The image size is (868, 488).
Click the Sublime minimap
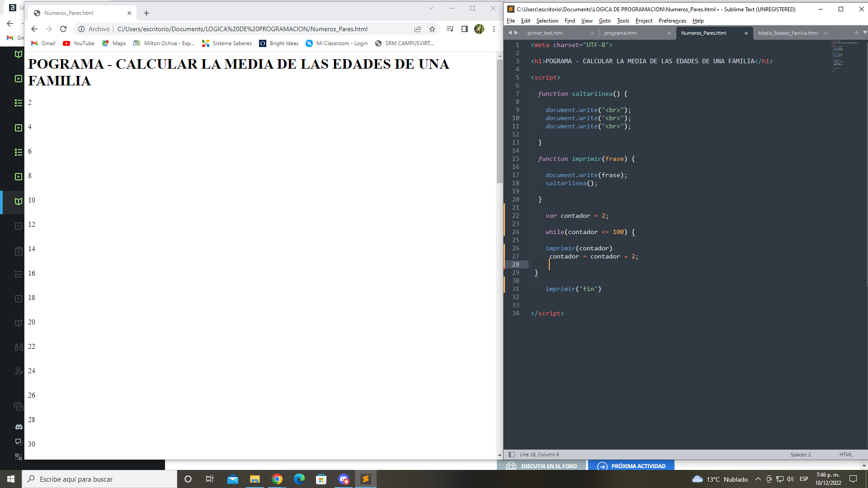click(x=844, y=56)
